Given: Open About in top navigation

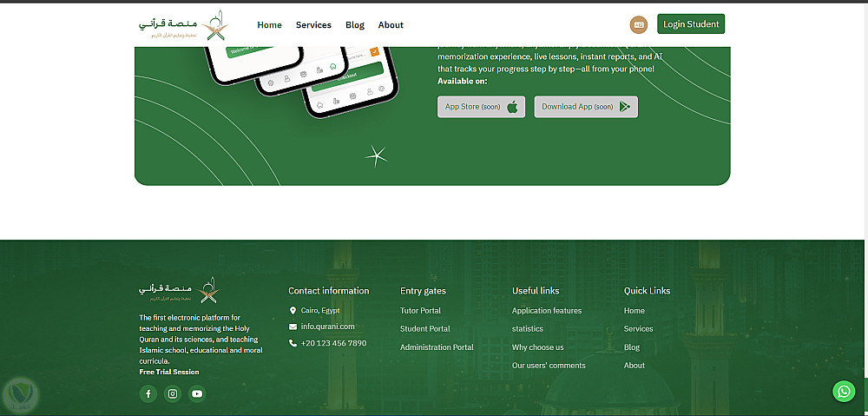Looking at the screenshot, I should tap(391, 25).
